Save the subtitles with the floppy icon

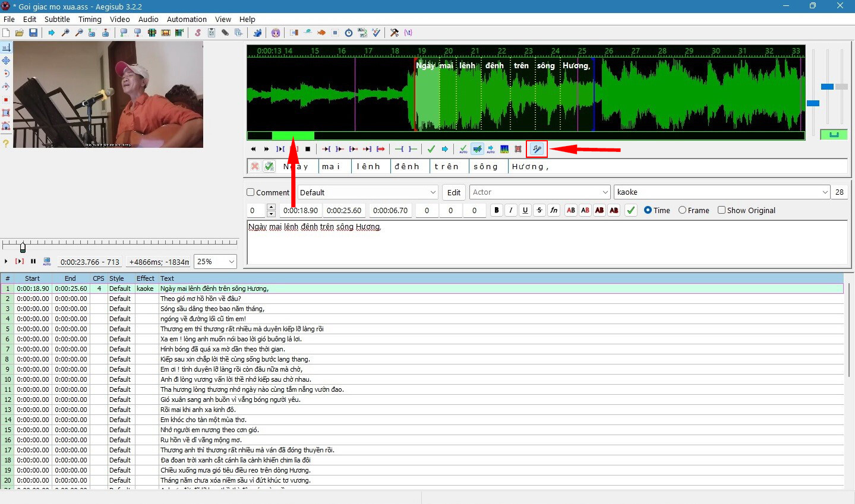click(x=33, y=33)
